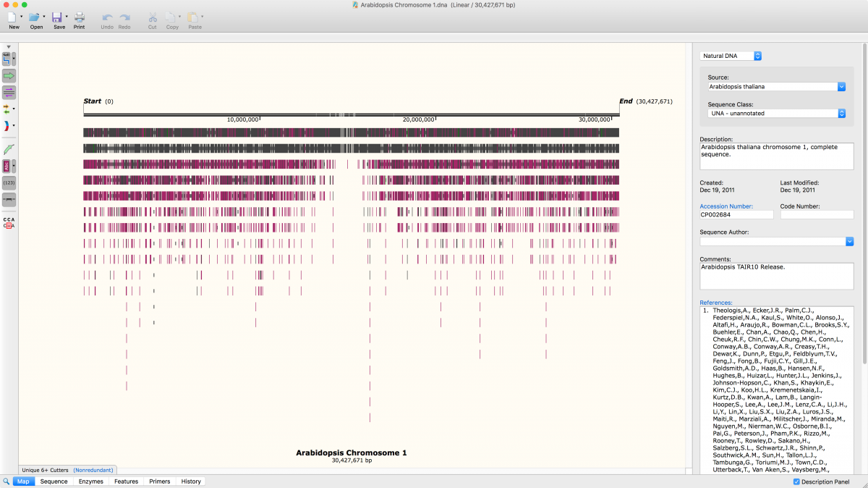868x488 pixels.
Task: Click the Comments text box
Action: point(776,276)
